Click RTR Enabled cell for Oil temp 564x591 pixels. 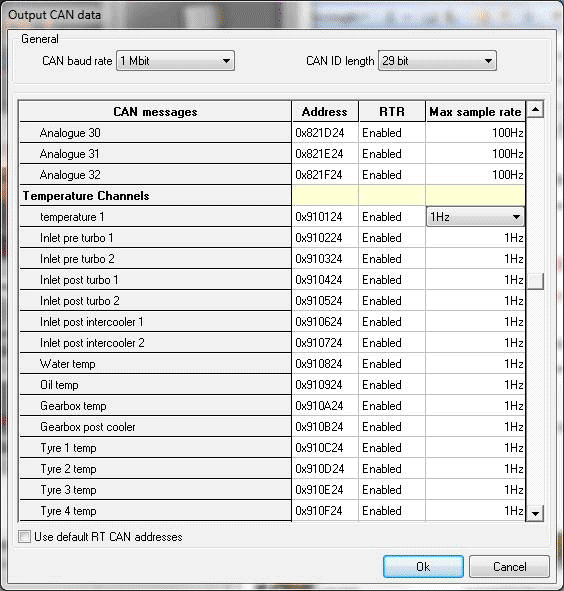[x=392, y=385]
